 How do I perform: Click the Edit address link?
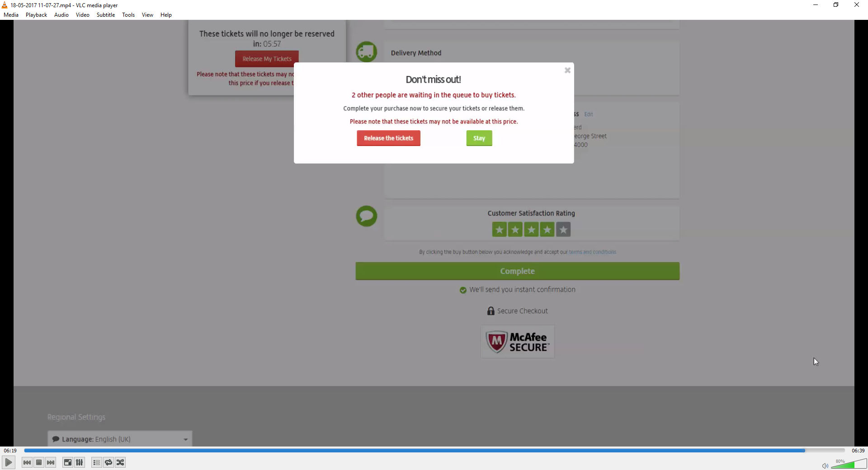tap(588, 114)
